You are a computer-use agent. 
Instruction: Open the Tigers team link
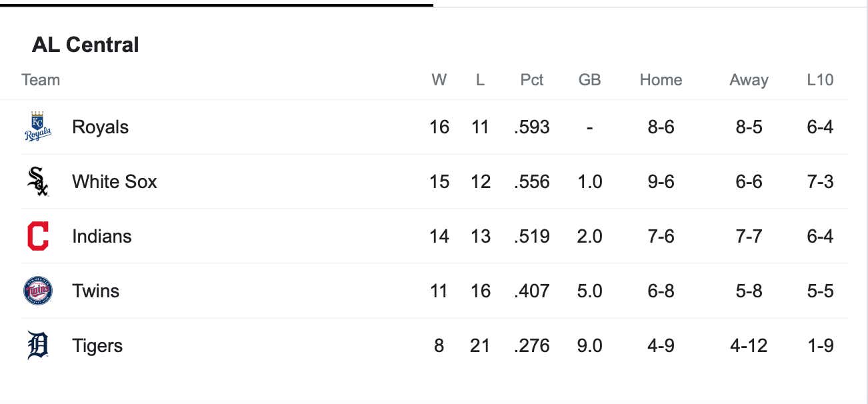(97, 345)
